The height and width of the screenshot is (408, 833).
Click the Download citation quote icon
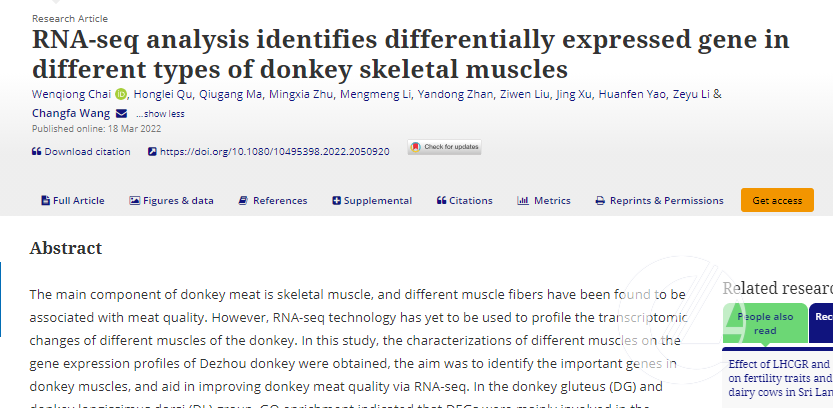[x=36, y=152]
